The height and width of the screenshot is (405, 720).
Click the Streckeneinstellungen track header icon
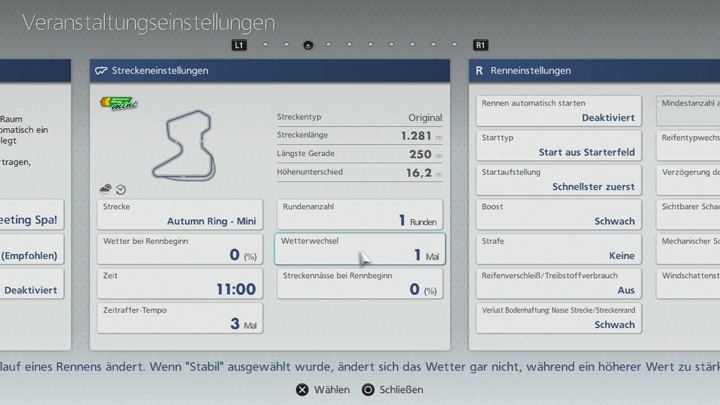101,71
